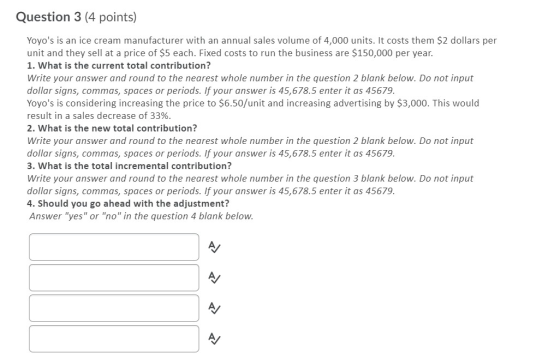Click the paragraph about increasing price to $6.50/unit

coord(253,109)
